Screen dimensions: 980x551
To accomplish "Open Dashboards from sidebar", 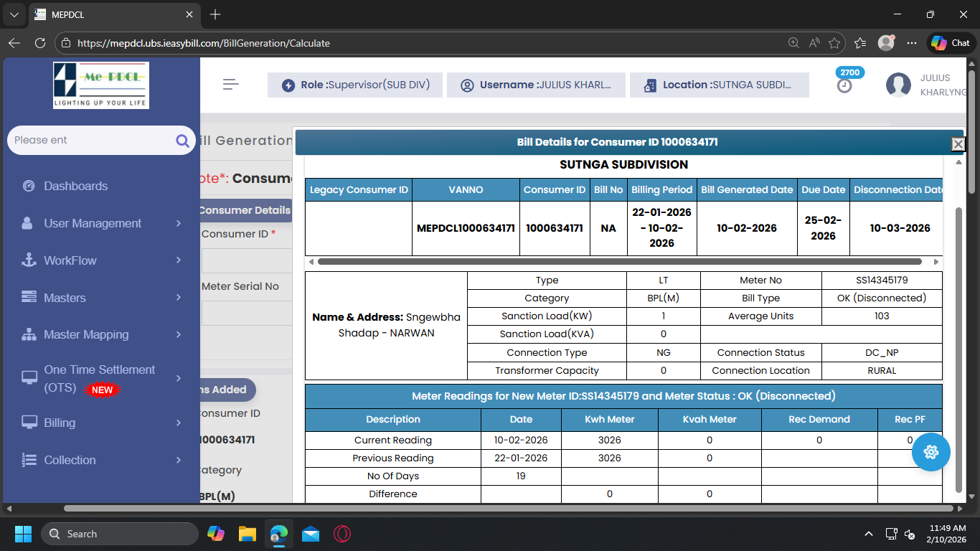I will (x=75, y=186).
